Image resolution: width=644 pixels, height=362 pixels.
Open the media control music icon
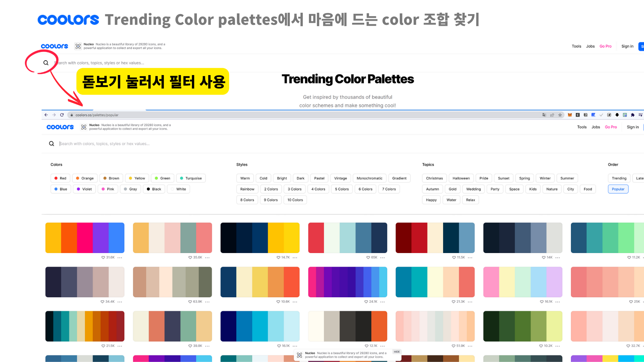pos(641,115)
